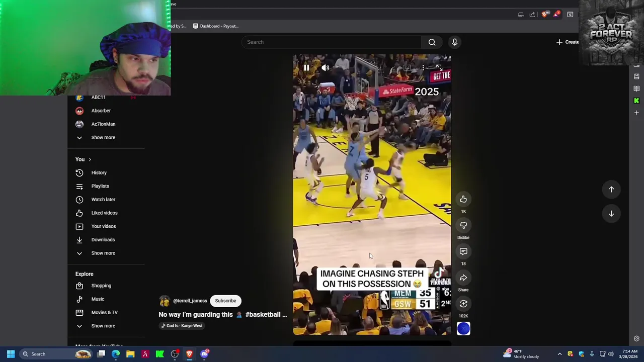The height and width of the screenshot is (362, 644).
Task: Open Brave browser from taskbar
Action: tap(189, 354)
